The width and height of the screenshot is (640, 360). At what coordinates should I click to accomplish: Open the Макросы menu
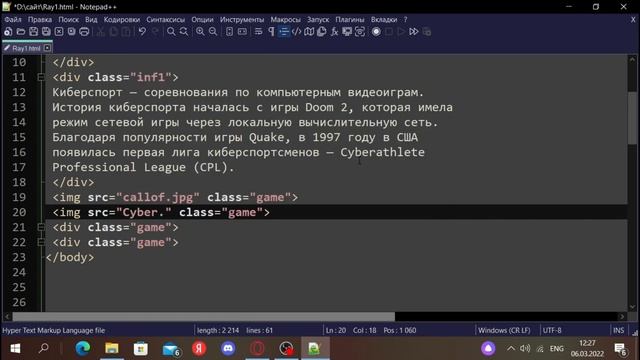[285, 19]
